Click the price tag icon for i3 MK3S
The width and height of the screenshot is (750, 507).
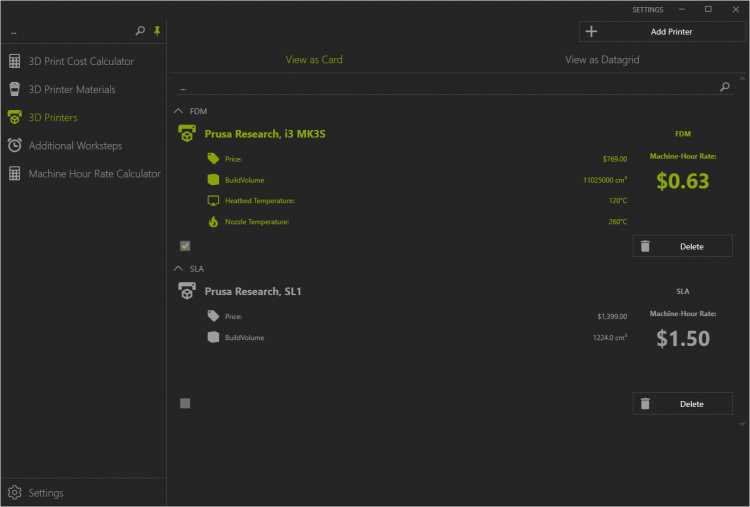(x=213, y=158)
